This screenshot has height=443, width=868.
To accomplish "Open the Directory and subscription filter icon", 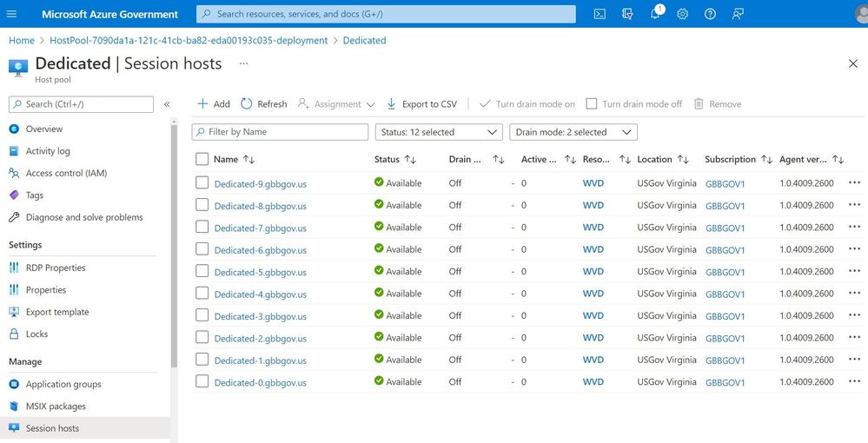I will click(627, 15).
